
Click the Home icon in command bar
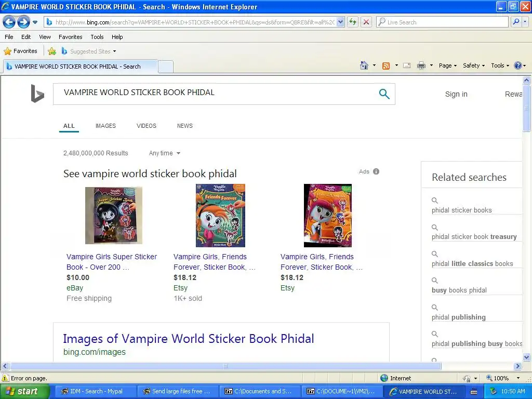point(364,65)
